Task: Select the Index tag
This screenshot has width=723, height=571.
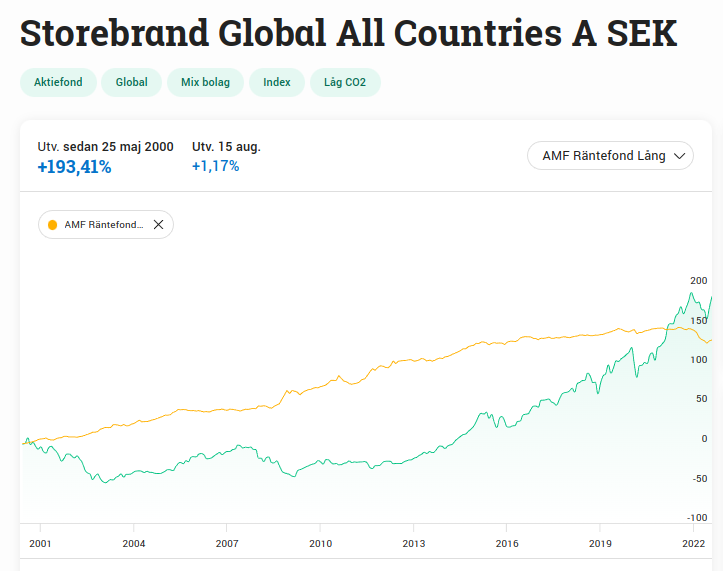Action: tap(277, 82)
